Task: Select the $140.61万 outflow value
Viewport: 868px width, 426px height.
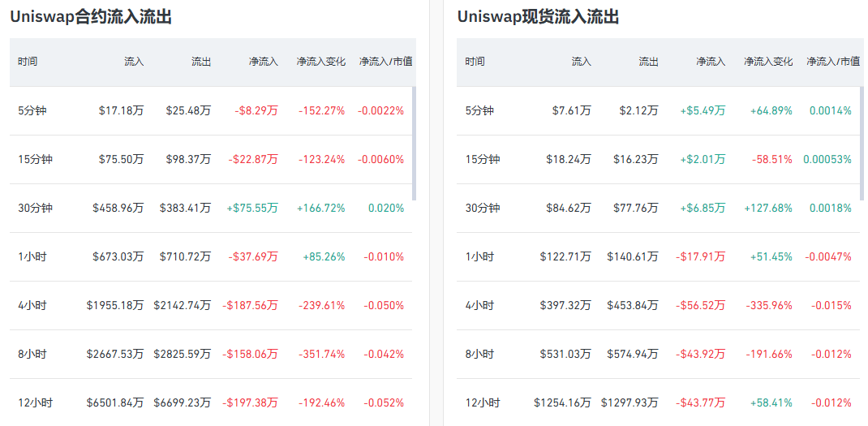Action: tap(633, 257)
